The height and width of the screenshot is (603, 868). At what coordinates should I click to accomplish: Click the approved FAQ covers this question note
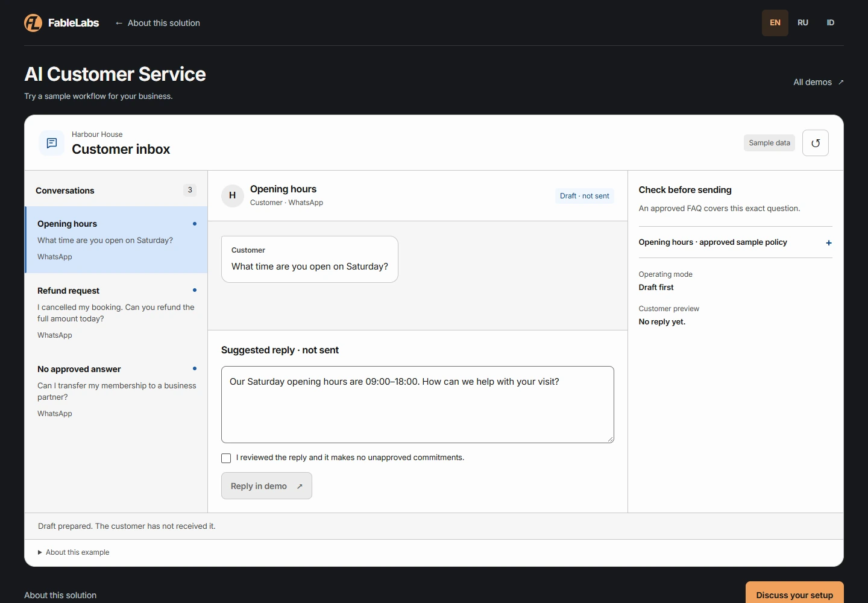(x=719, y=209)
